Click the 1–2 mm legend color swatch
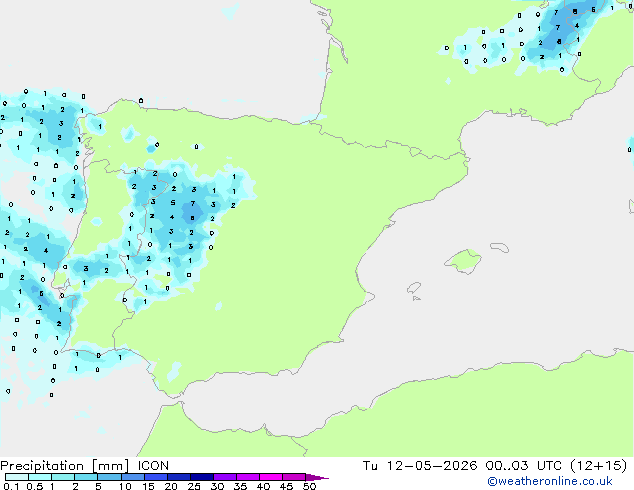Viewport: 634px width, 490px height. [63, 477]
